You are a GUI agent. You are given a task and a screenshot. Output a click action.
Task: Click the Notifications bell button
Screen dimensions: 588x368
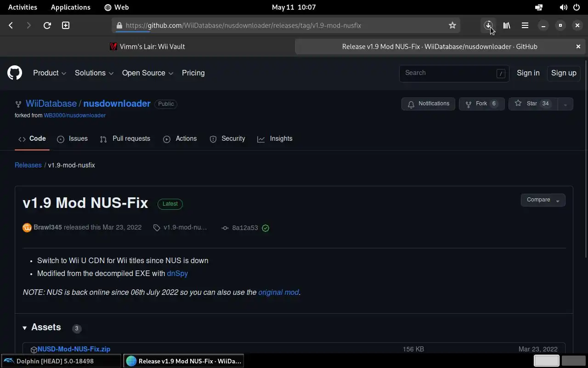point(428,103)
